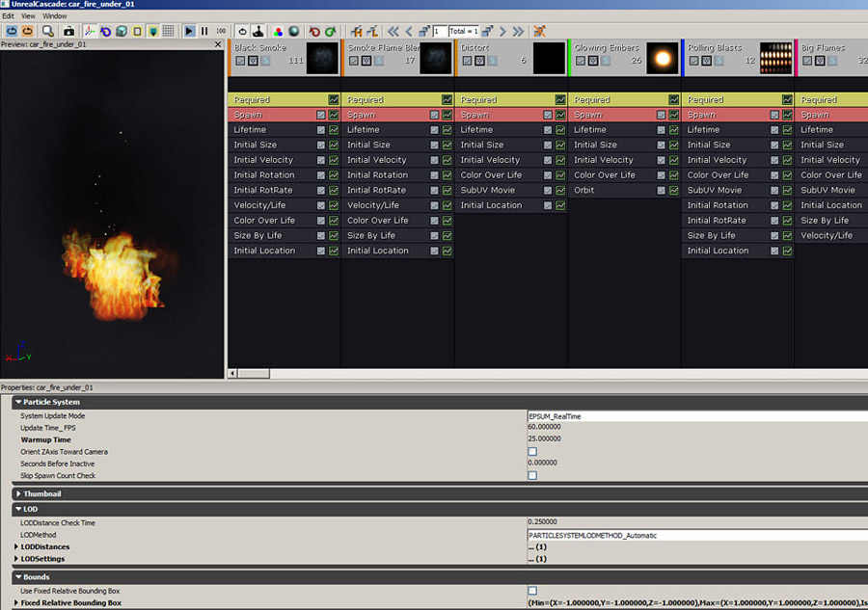
Task: Click the redo icon in toolbar
Action: coord(331,32)
